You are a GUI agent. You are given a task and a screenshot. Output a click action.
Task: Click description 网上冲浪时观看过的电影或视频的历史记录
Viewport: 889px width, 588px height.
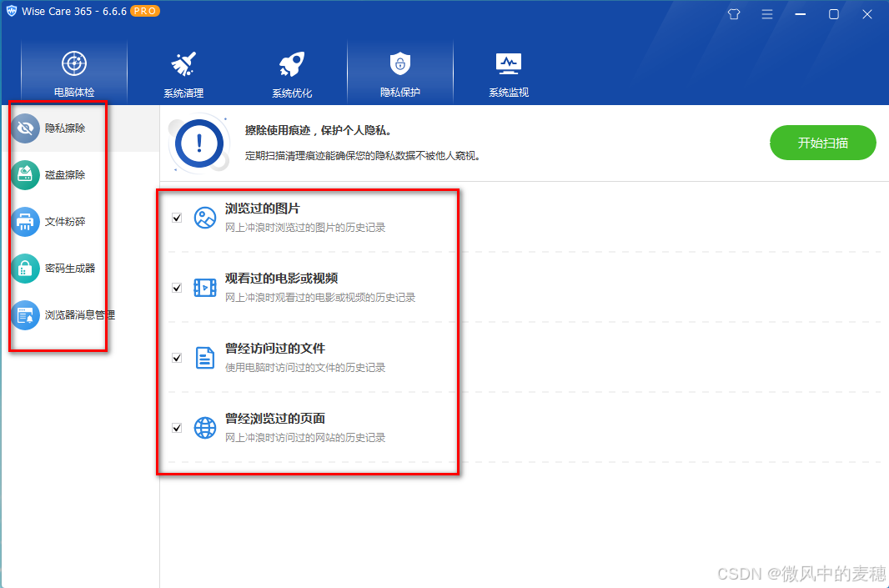coord(320,298)
